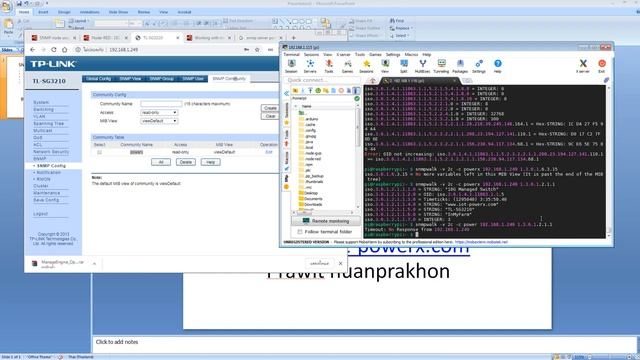This screenshot has height=360, width=640.
Task: Switch to SNMP View tab
Action: [130, 78]
